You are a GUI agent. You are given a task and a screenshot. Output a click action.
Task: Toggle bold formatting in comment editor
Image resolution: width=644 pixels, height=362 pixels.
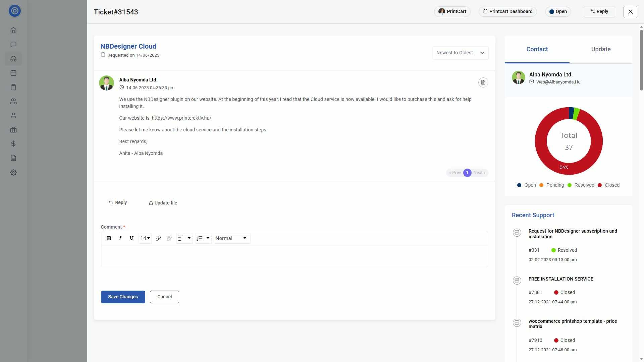[x=109, y=238]
